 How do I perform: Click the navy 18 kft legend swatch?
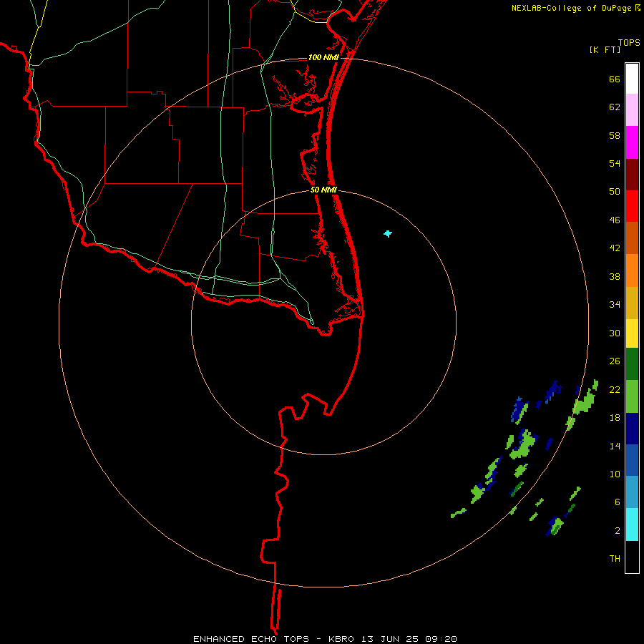pos(632,429)
